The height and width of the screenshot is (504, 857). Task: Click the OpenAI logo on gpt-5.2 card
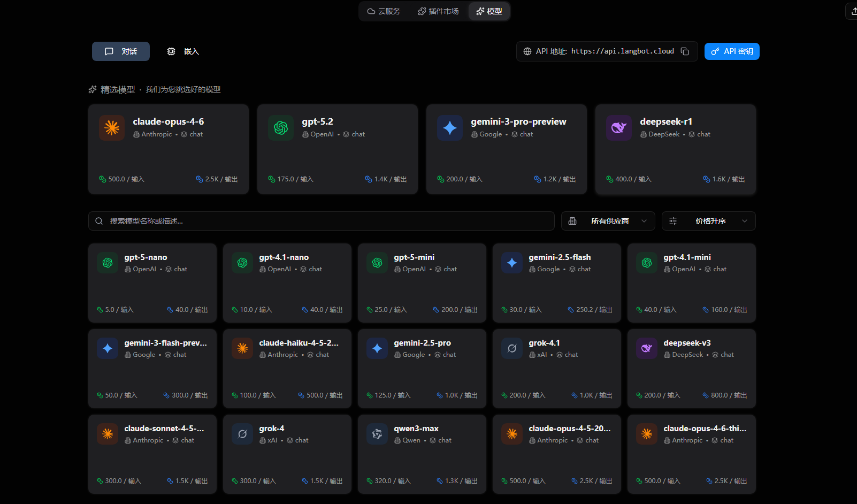pos(281,128)
